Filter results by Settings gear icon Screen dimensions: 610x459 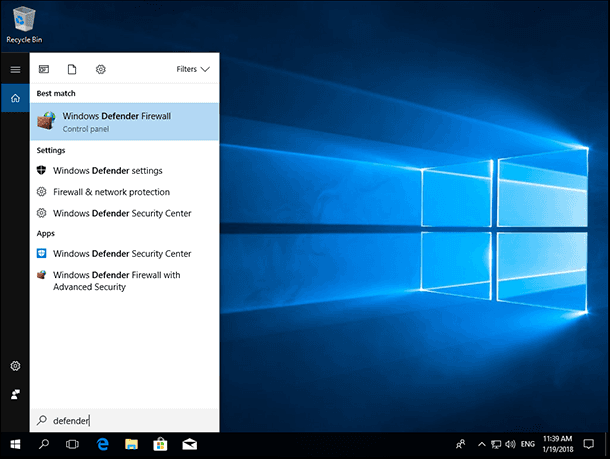click(x=101, y=69)
